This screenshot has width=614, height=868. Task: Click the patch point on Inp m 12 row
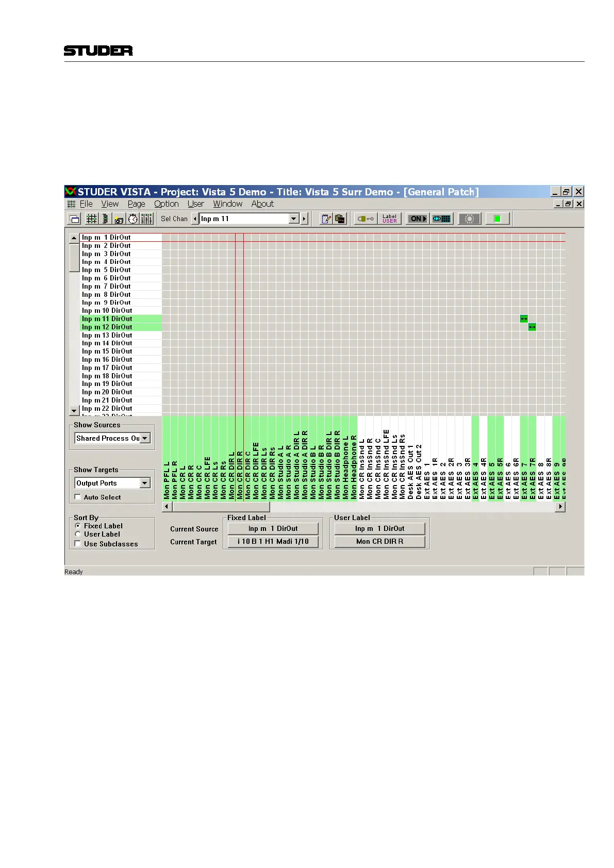(532, 327)
